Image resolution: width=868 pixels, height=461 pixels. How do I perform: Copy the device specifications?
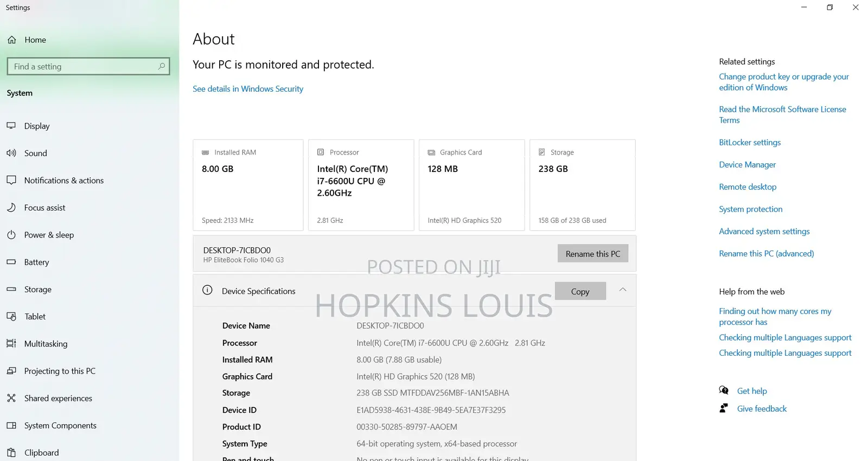point(580,291)
